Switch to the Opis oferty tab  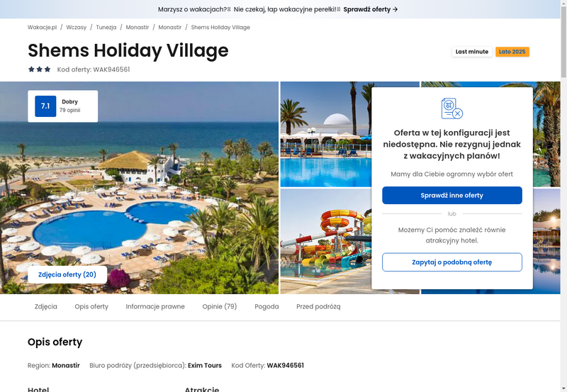(x=91, y=307)
